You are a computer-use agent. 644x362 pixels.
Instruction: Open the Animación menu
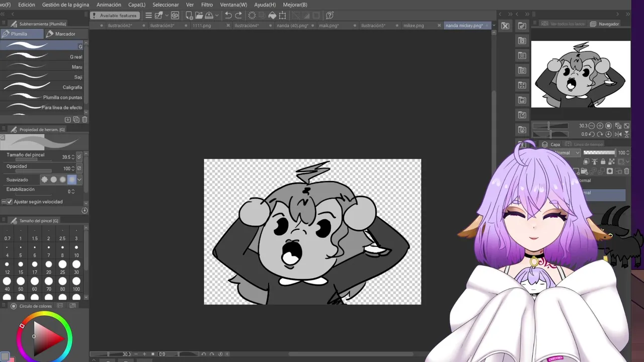point(109,5)
